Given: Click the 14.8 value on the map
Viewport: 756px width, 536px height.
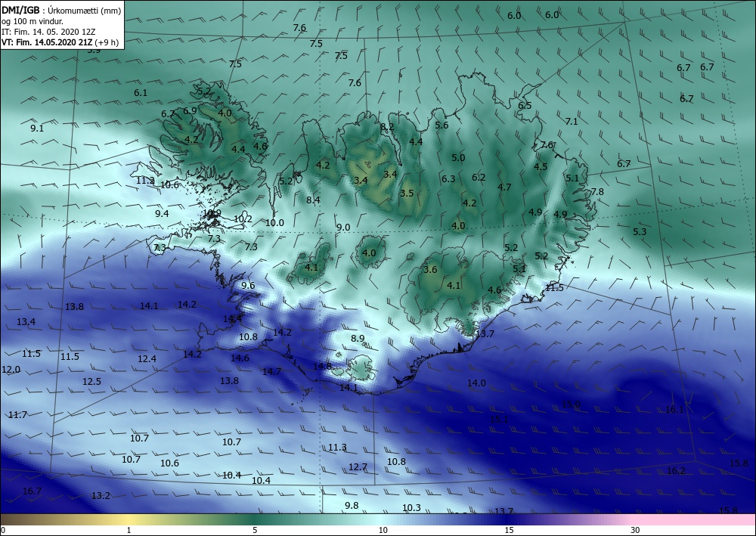Looking at the screenshot, I should [323, 367].
